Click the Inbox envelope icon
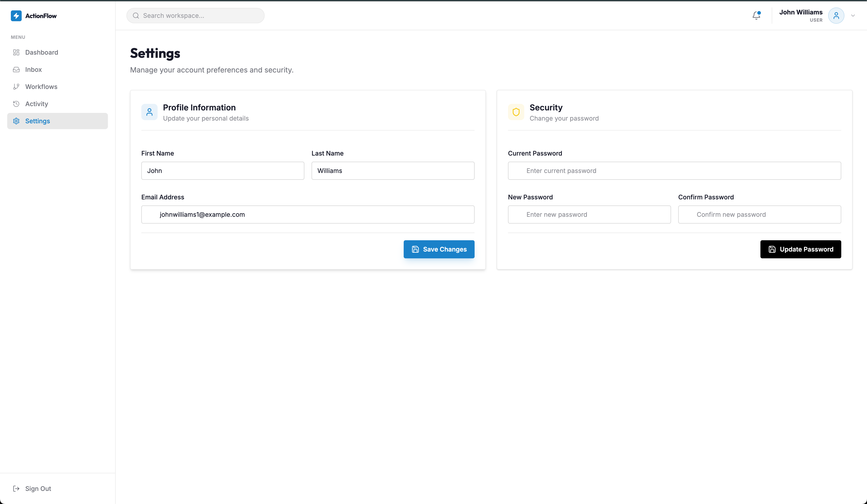Viewport: 867px width, 504px height. pos(16,70)
